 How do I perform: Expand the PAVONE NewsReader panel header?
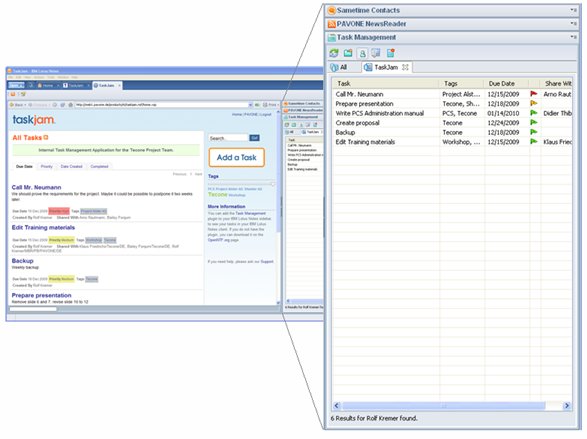452,24
